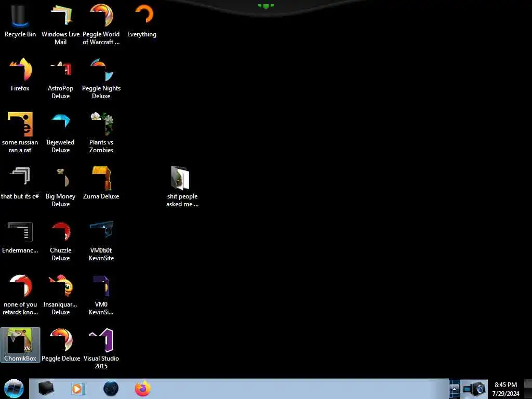Open the Recycle Bin desktop icon
This screenshot has height=399, width=532.
click(x=20, y=21)
